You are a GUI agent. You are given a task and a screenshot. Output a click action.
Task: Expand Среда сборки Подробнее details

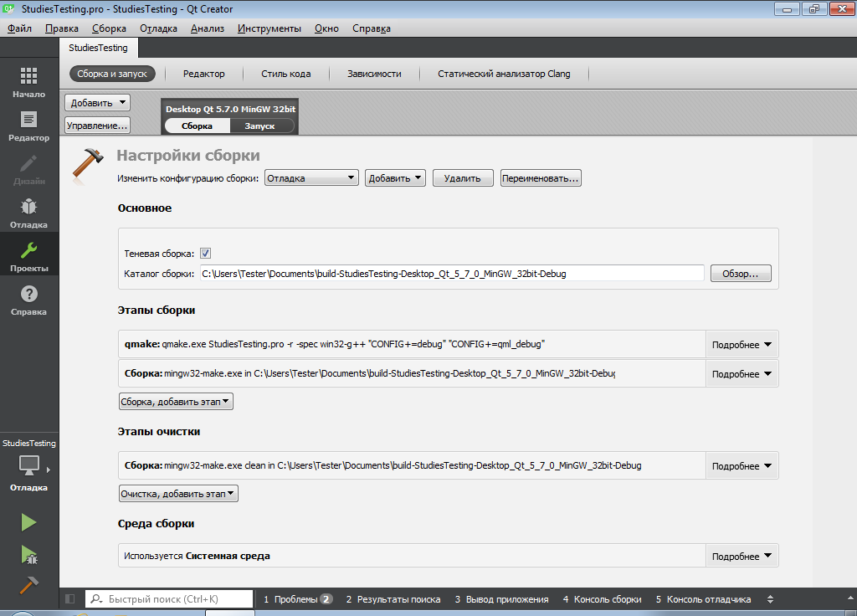742,557
